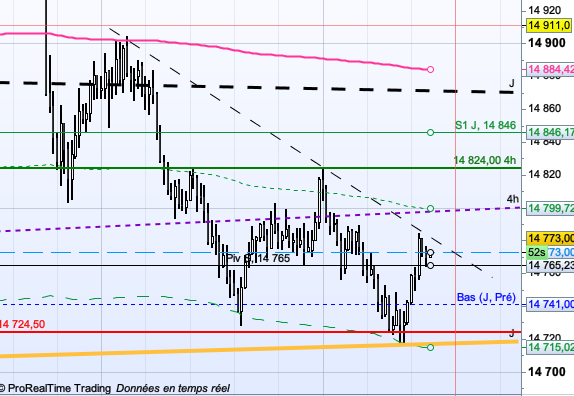Click the 14 820 price scale value
The image size is (574, 396).
pyautogui.click(x=544, y=174)
